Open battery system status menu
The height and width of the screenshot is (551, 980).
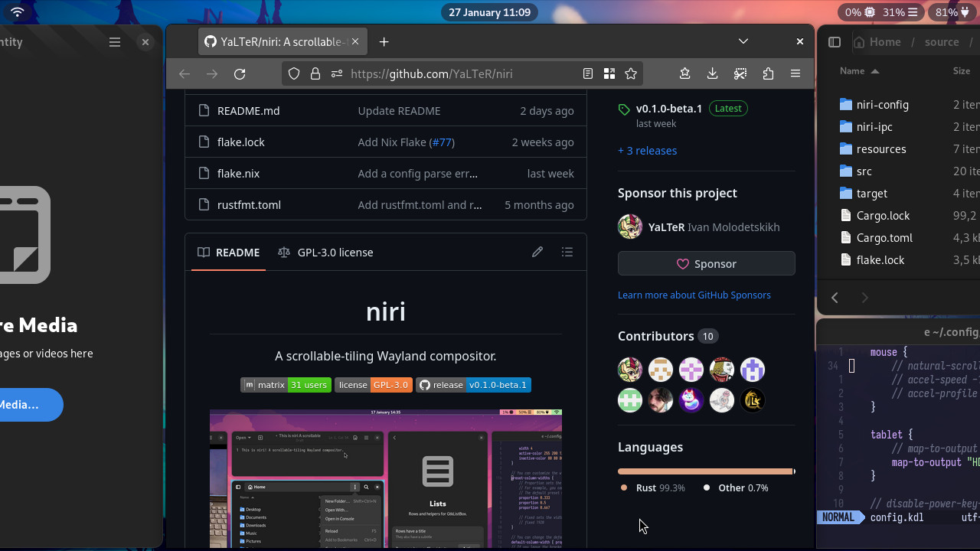952,12
